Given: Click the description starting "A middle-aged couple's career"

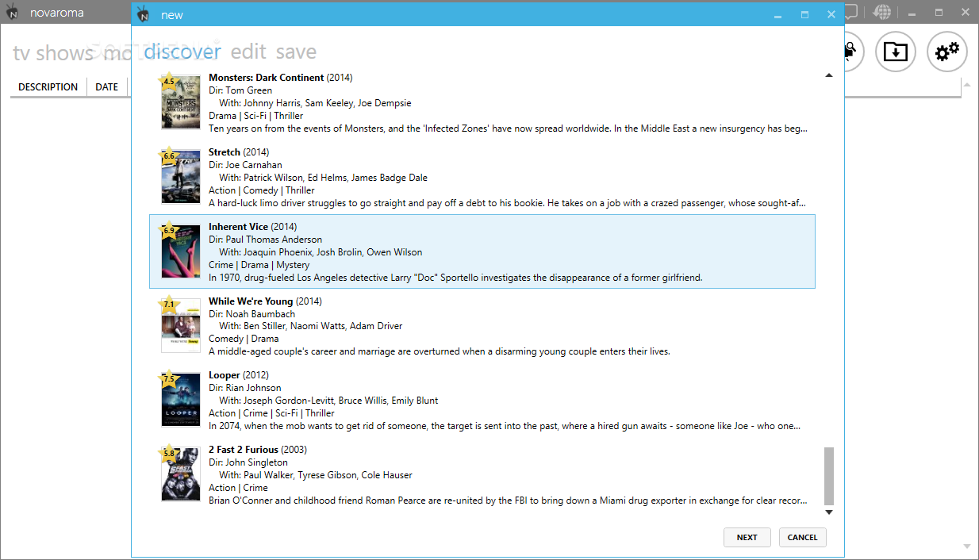Looking at the screenshot, I should tap(440, 351).
